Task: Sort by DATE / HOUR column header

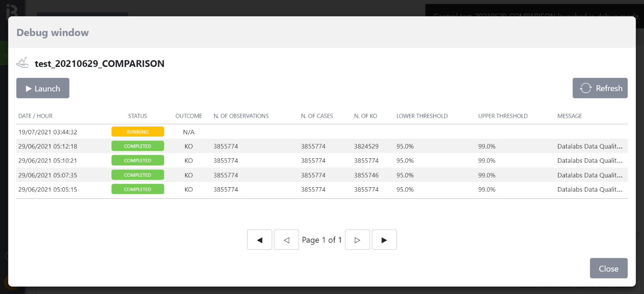Action: 35,116
